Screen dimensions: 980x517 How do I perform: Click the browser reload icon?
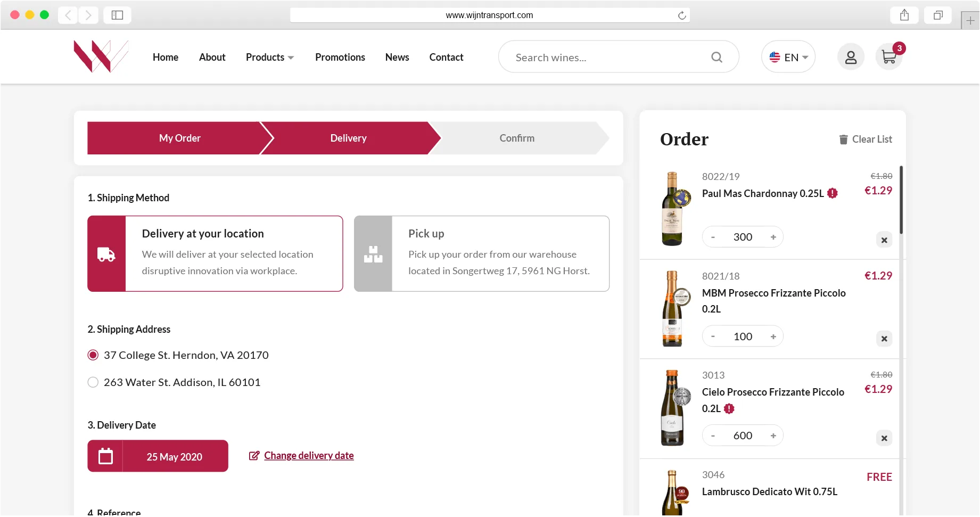coord(681,15)
